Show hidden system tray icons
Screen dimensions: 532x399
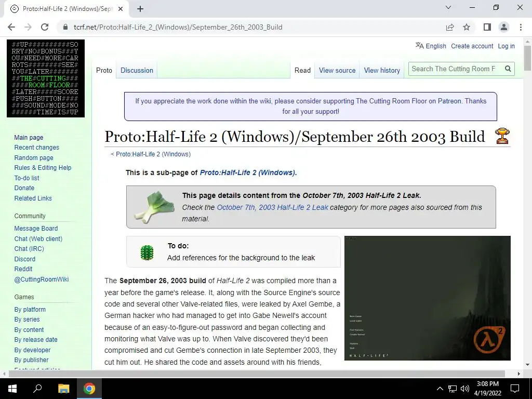tap(440, 389)
